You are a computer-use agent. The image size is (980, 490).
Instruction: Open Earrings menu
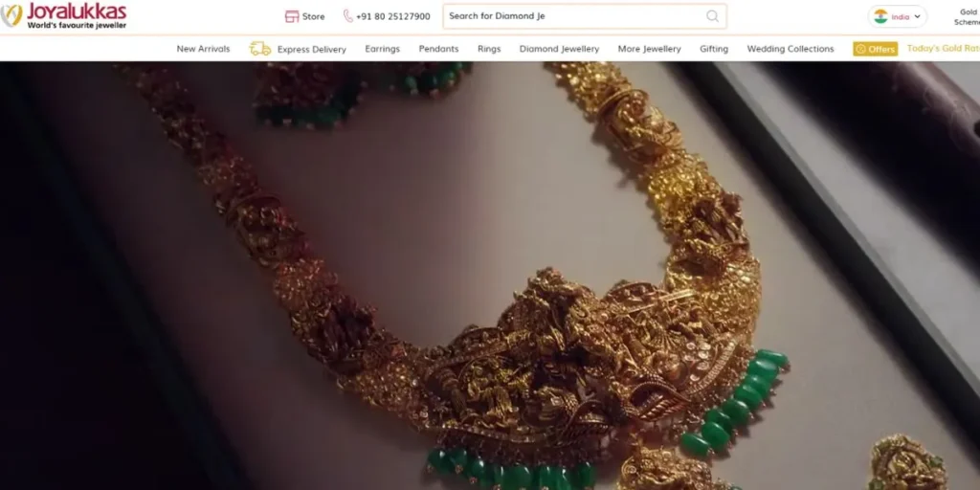click(x=383, y=49)
